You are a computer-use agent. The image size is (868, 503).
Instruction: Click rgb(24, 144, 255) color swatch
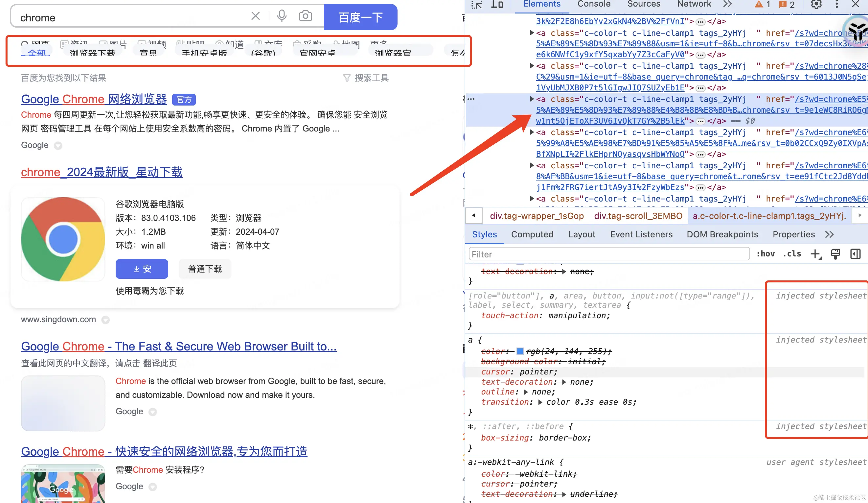coord(520,351)
